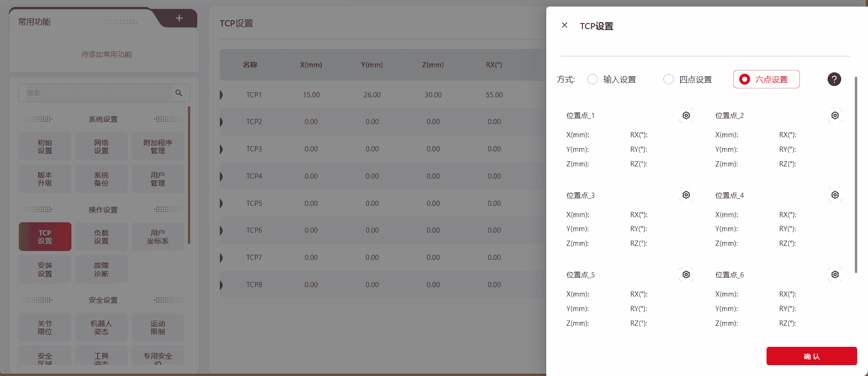Viewport: 868px width, 376px height.
Task: Click the TCP dialog vertical scrollbar
Action: coord(856,174)
